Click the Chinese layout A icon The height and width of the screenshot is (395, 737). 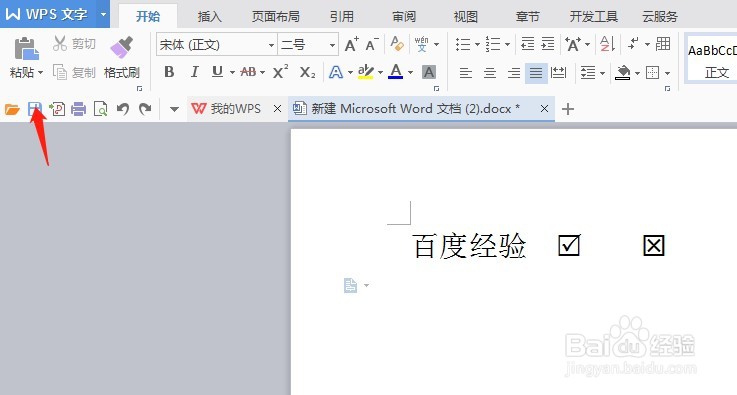[x=572, y=44]
